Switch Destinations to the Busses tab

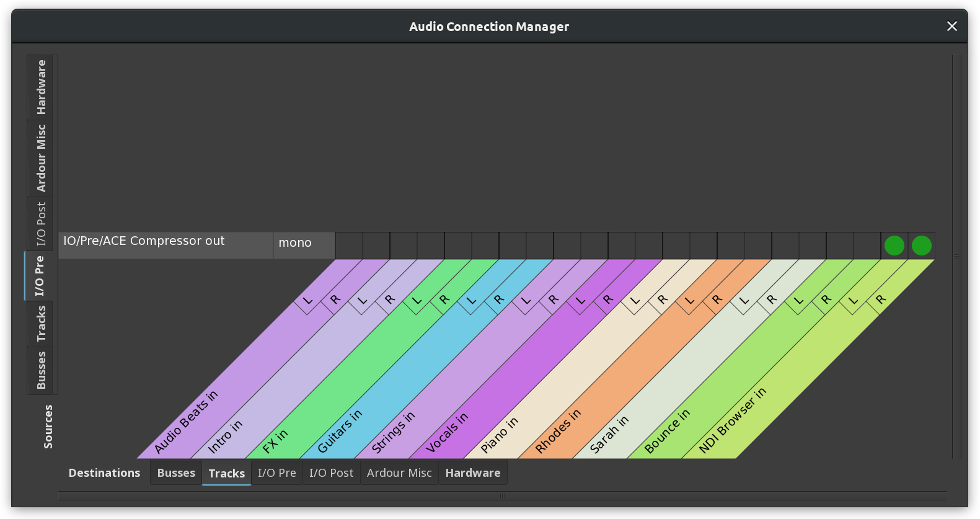tap(176, 472)
